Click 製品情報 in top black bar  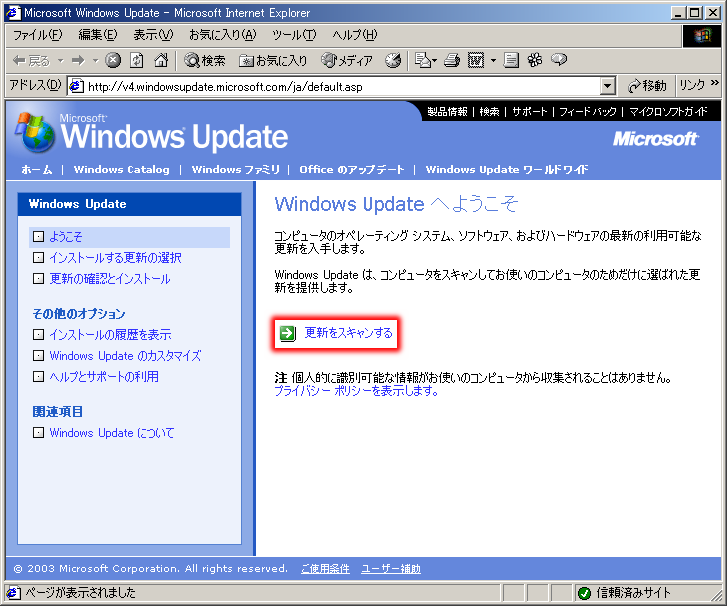(x=447, y=112)
